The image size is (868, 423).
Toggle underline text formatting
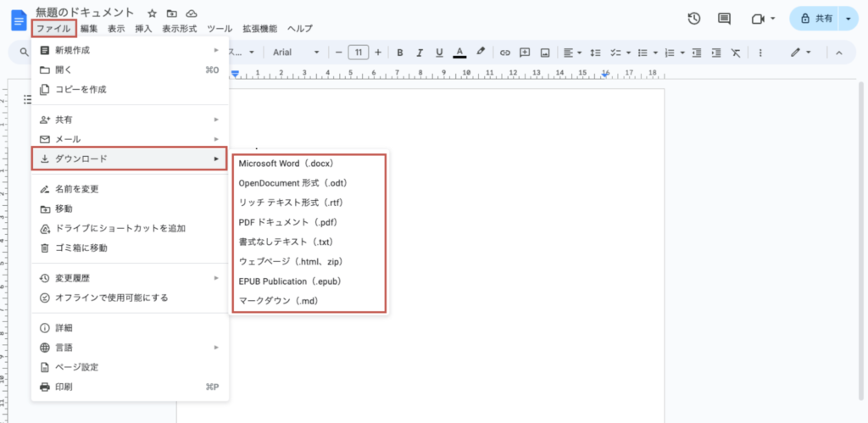[x=439, y=53]
